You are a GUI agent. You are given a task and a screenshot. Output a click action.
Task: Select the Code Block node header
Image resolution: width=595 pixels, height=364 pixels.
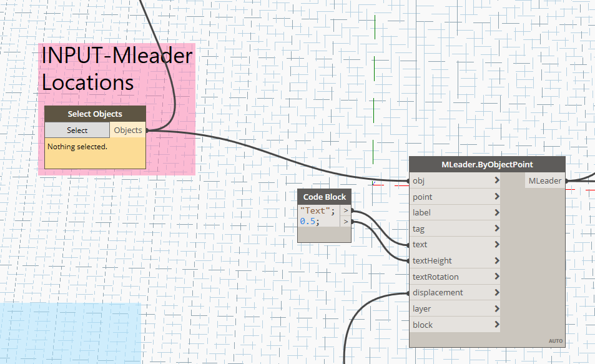[325, 197]
